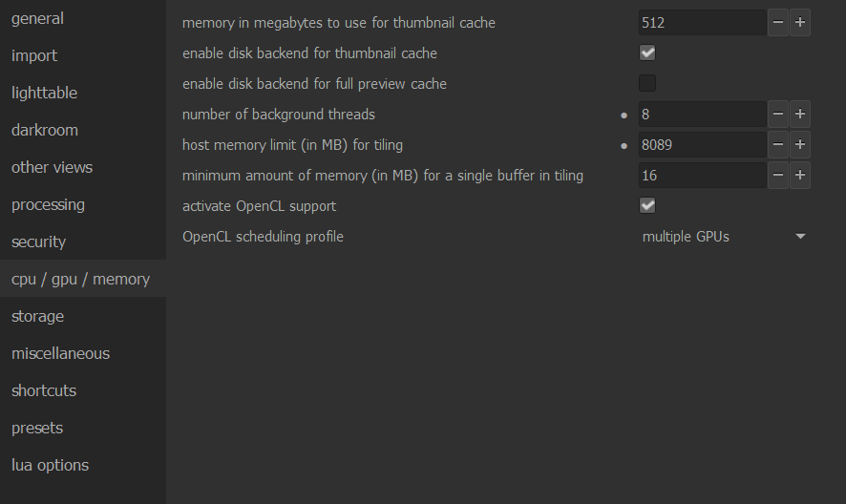Increase host memory limit for tiling
Viewport: 846px width, 504px height.
(800, 145)
